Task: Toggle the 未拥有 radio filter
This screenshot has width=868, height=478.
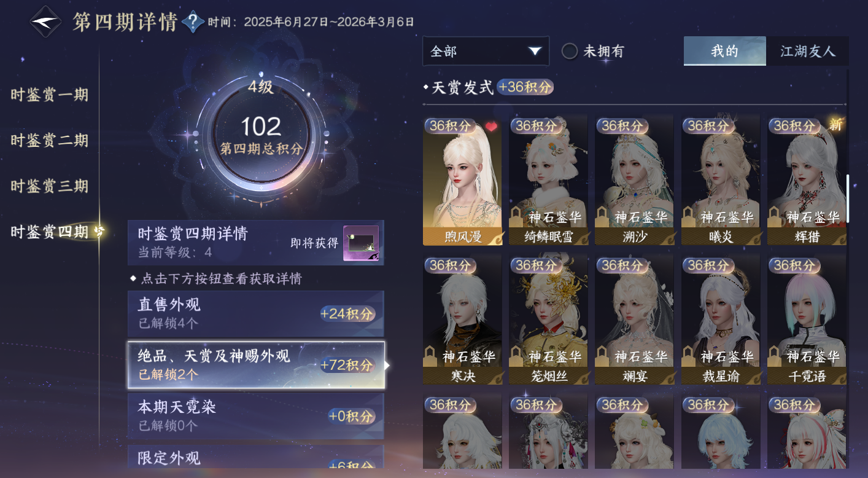Action: coord(570,52)
